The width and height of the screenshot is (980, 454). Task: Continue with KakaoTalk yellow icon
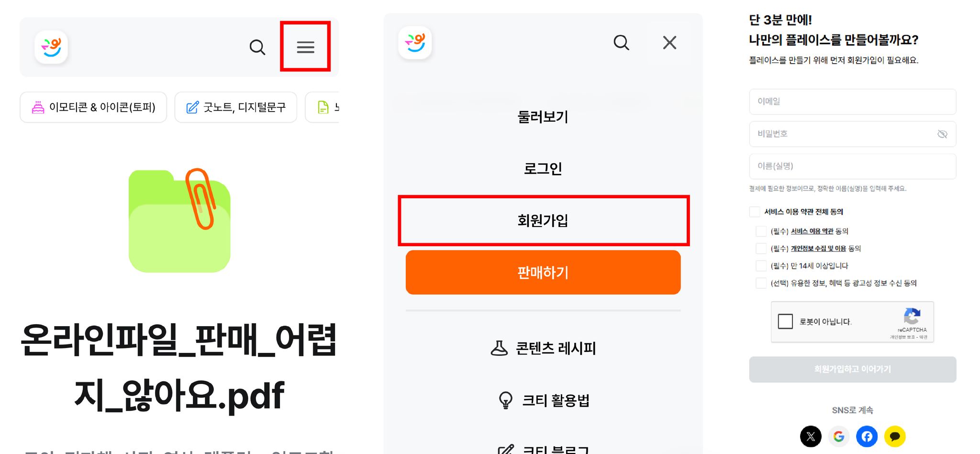895,436
